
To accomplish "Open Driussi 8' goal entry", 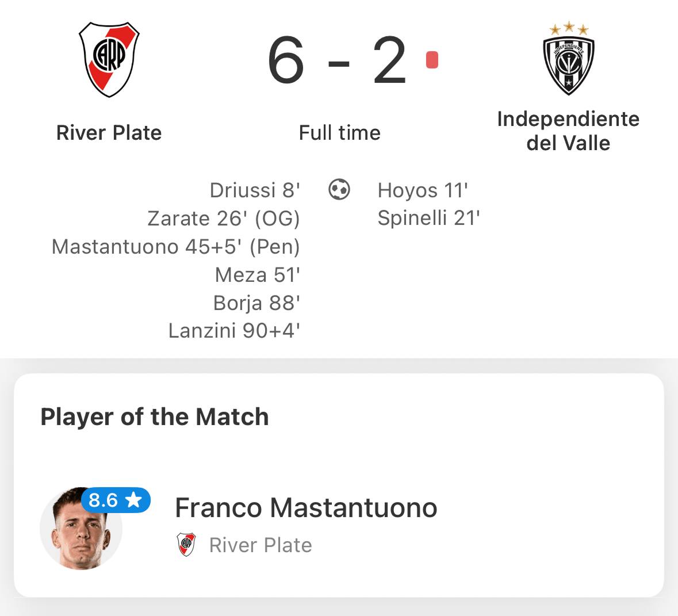I will pos(255,190).
